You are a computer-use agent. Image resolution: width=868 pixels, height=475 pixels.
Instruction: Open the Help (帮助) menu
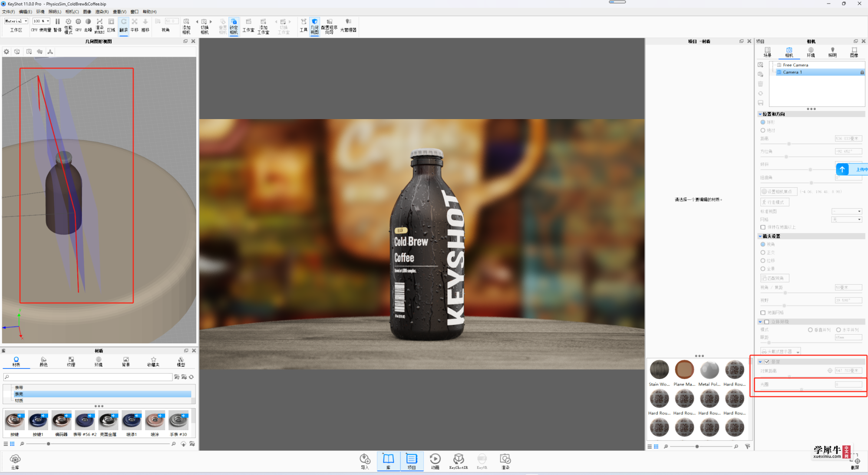point(150,12)
